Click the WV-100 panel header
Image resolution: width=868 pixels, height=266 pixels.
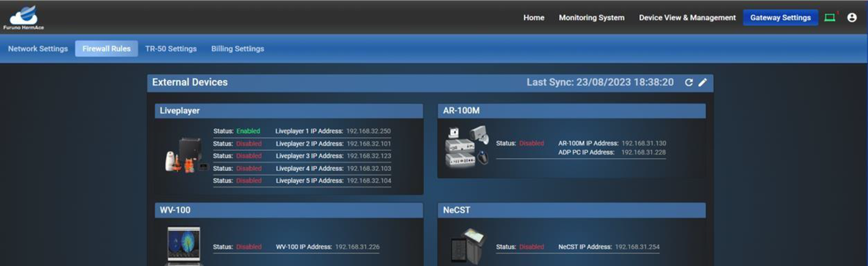tap(289, 210)
